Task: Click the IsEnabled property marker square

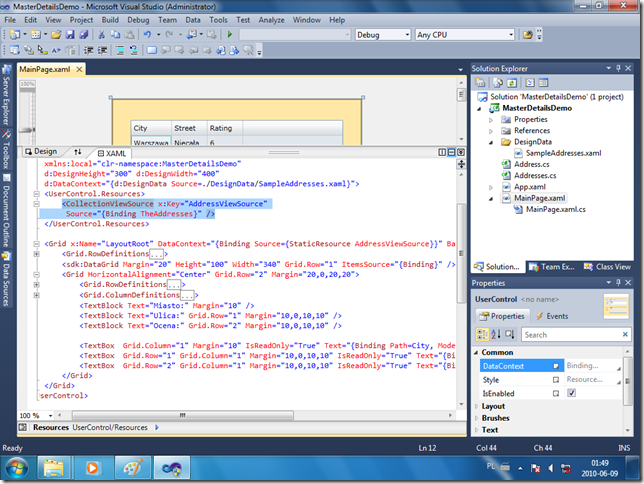Action: [x=556, y=394]
